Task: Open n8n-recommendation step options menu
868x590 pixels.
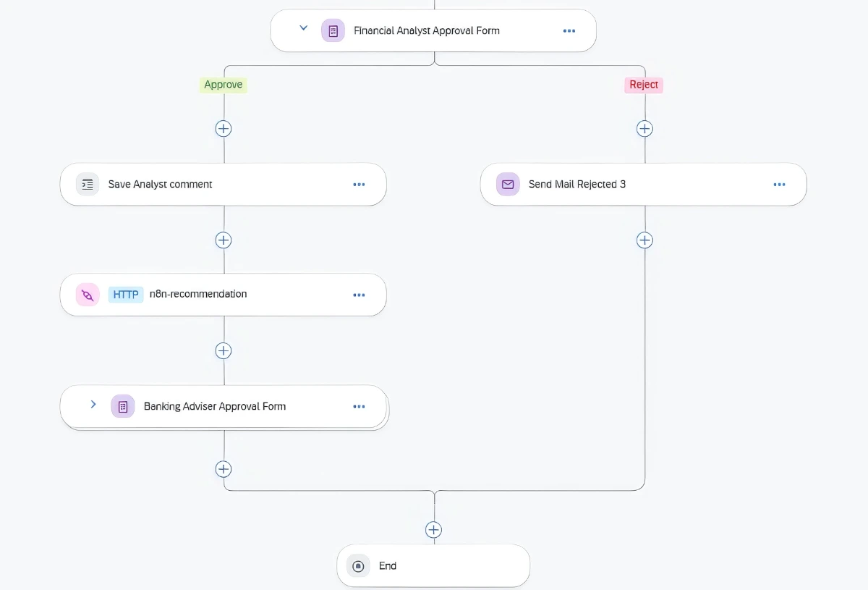Action: (x=359, y=295)
